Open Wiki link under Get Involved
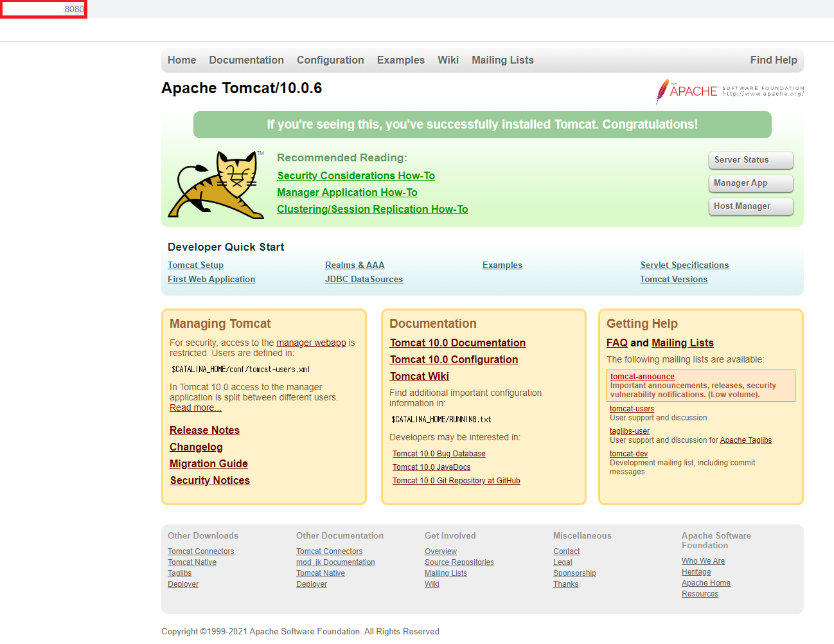834x644 pixels. (432, 584)
